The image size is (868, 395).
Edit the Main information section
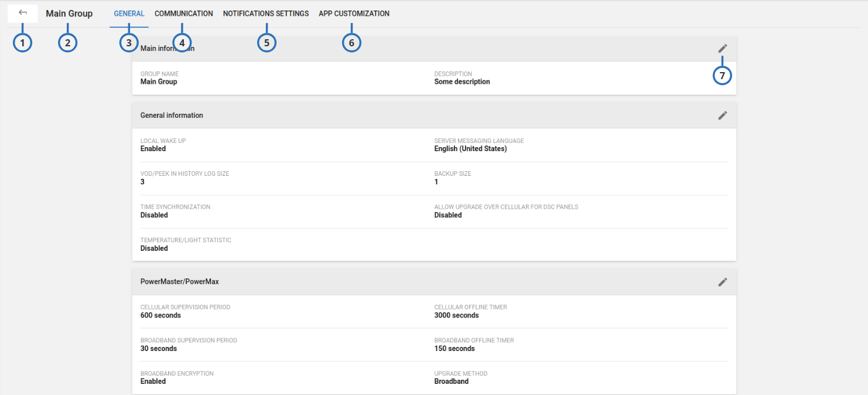(x=723, y=49)
